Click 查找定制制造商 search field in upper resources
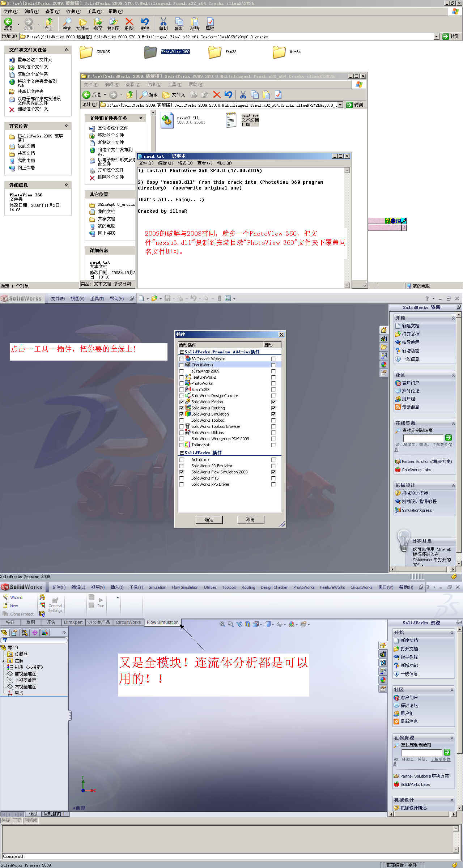 pyautogui.click(x=422, y=438)
